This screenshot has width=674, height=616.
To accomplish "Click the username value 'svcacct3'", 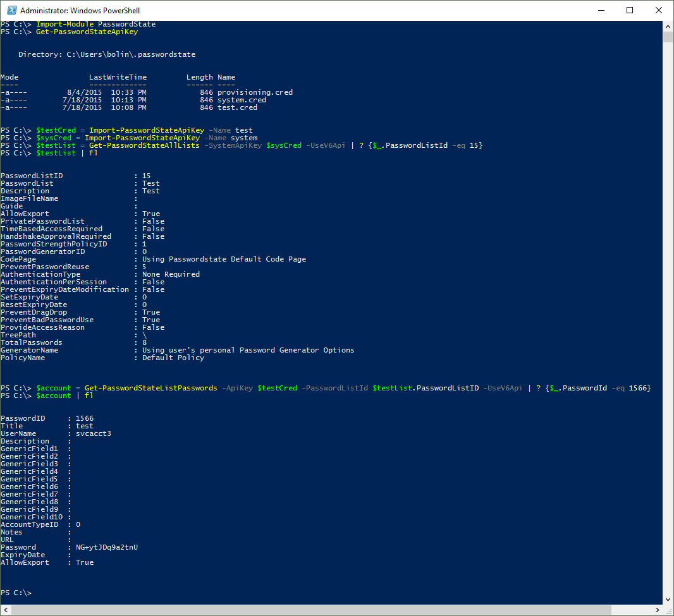I will coord(94,433).
